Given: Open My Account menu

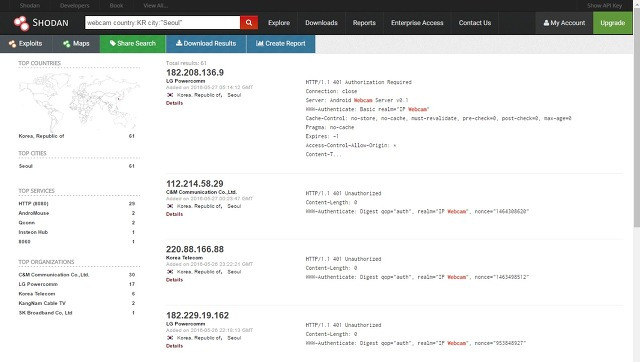Looking at the screenshot, I should (564, 23).
